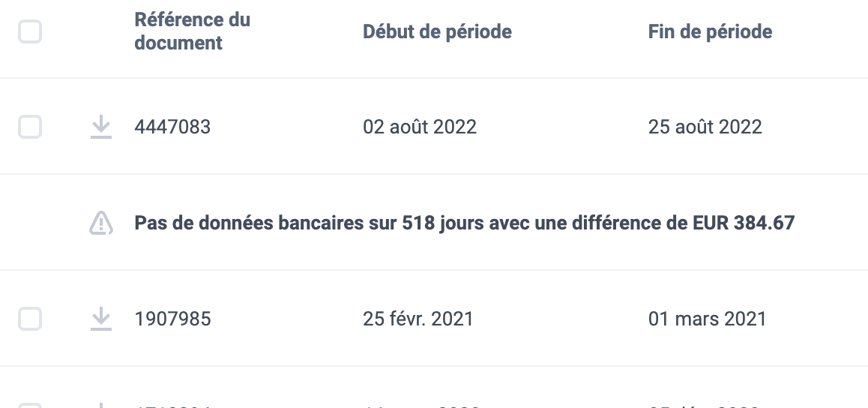
Task: Select the checkbox for document 1907985
Action: point(30,319)
